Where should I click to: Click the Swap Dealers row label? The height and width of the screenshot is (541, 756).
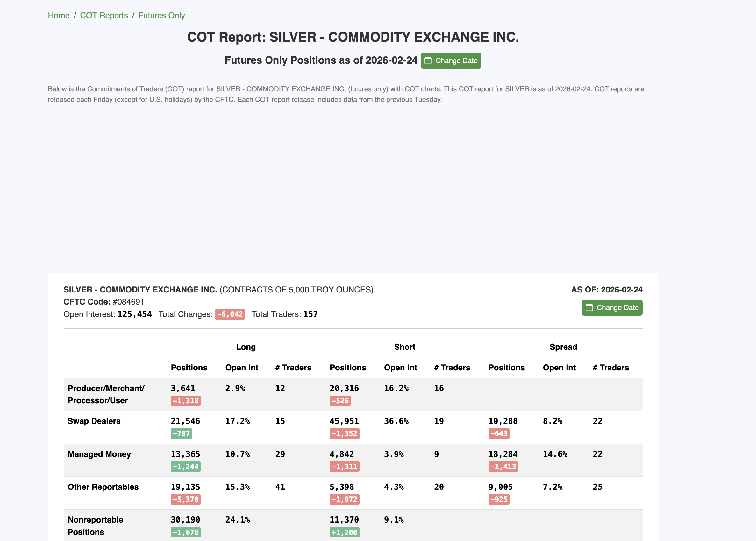(x=94, y=421)
